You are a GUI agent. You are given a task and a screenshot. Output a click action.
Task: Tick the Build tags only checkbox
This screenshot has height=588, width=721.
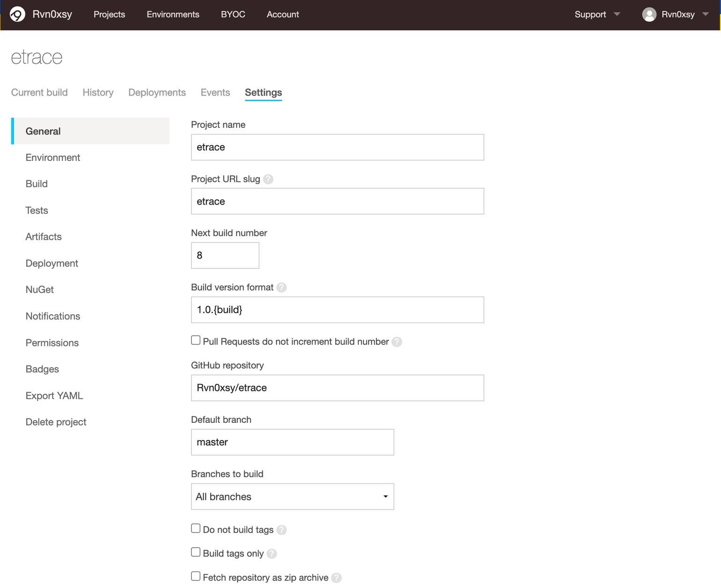pyautogui.click(x=196, y=552)
